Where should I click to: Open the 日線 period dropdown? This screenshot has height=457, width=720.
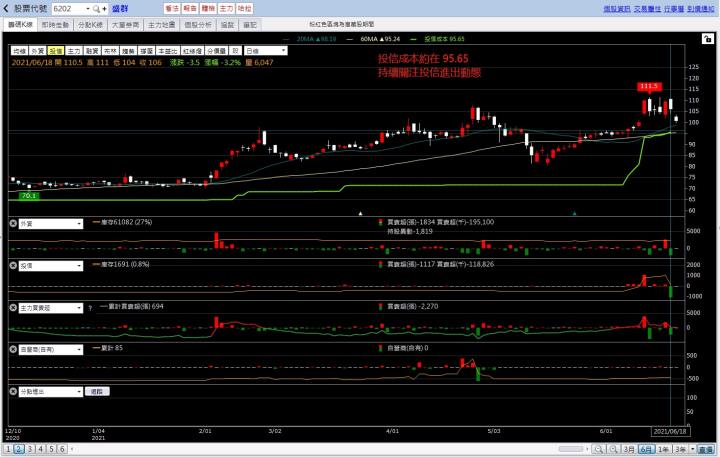266,51
